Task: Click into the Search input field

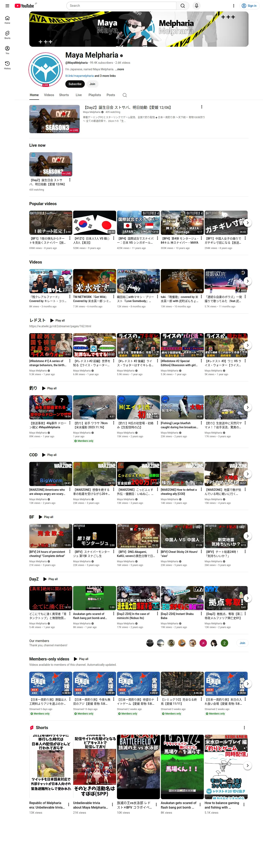Action: [x=122, y=6]
